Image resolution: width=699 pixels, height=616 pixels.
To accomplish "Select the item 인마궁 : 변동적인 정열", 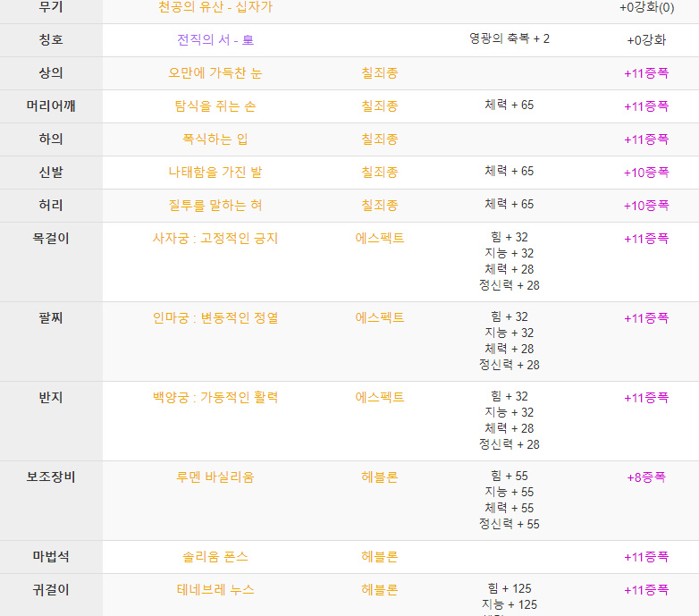I will (x=215, y=317).
